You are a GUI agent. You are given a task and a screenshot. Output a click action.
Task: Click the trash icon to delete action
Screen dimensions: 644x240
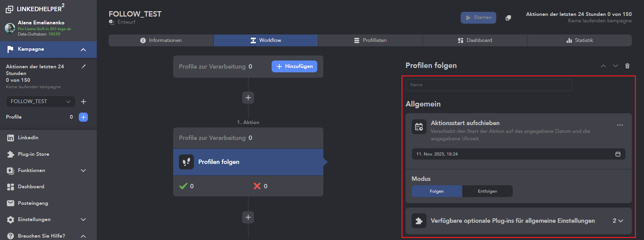click(x=627, y=66)
